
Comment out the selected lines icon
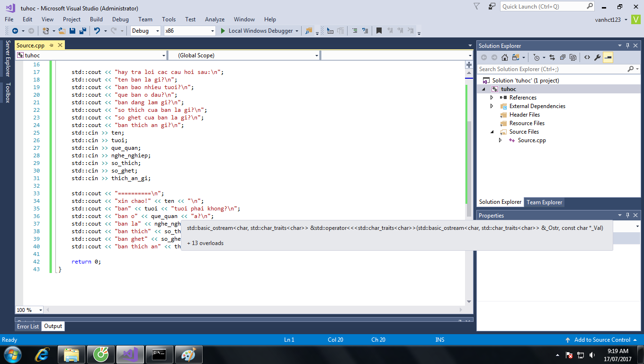354,31
